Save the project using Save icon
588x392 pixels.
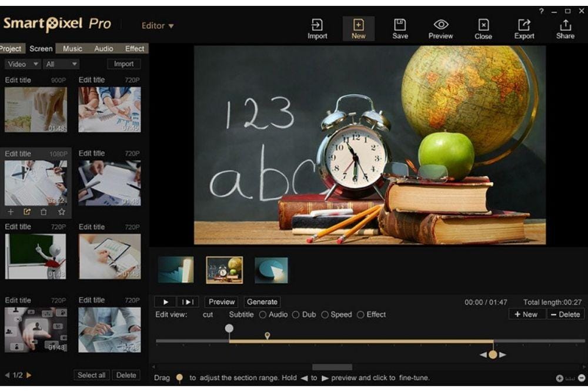pyautogui.click(x=400, y=28)
